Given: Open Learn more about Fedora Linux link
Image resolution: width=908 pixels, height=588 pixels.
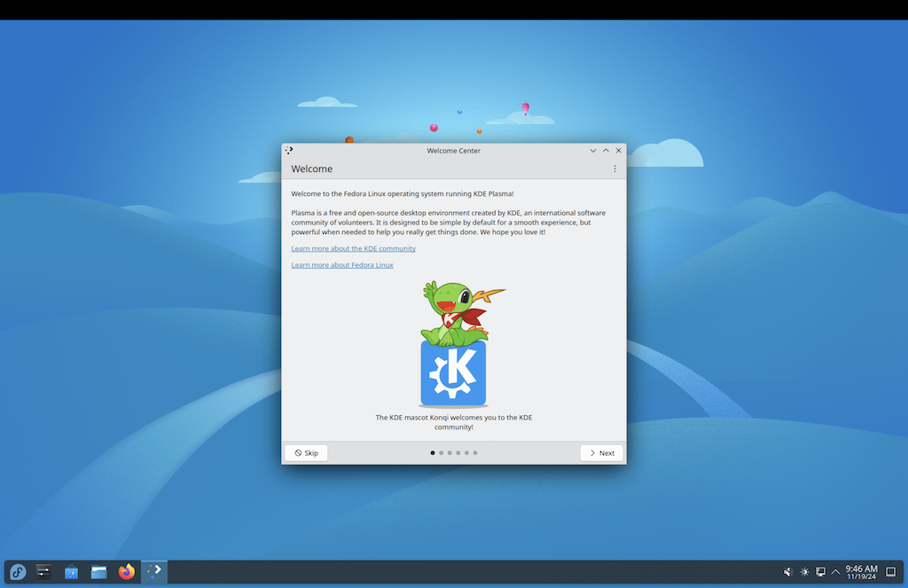Looking at the screenshot, I should coord(342,265).
